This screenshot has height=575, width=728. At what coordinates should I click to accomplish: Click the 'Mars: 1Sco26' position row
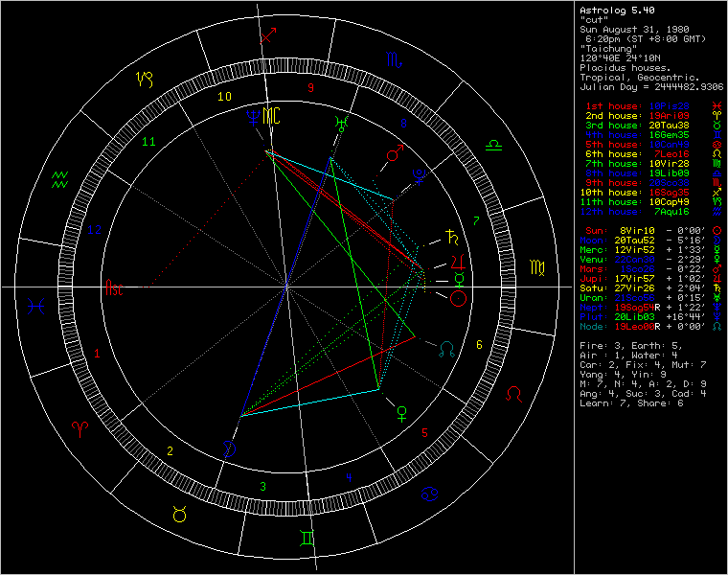point(650,269)
